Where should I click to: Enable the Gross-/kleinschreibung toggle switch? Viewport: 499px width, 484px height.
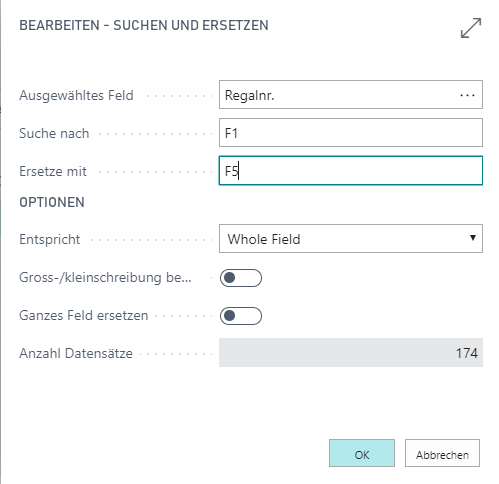(x=241, y=278)
